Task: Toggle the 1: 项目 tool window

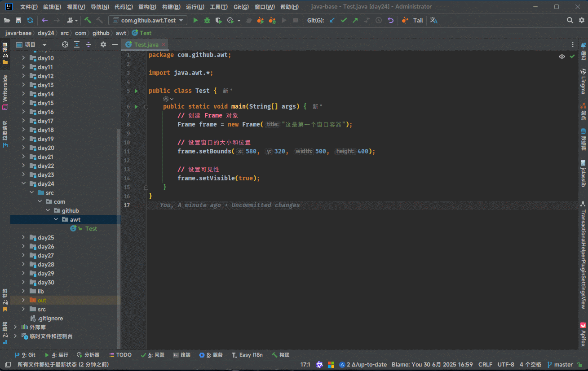Action: pyautogui.click(x=5, y=53)
